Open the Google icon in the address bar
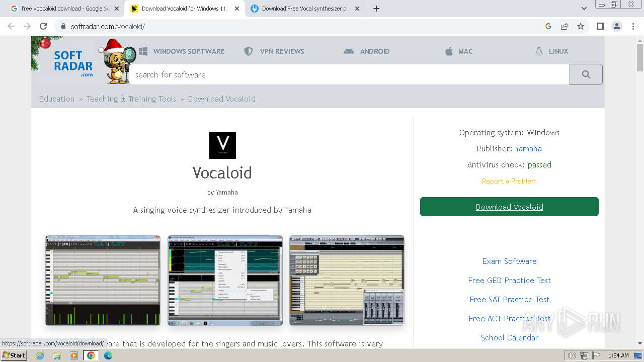644x362 pixels. [548, 26]
